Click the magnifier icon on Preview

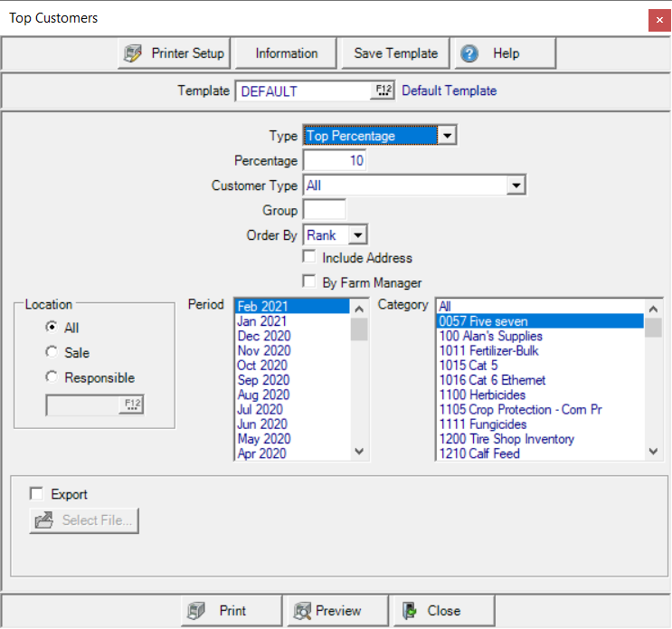tap(302, 611)
